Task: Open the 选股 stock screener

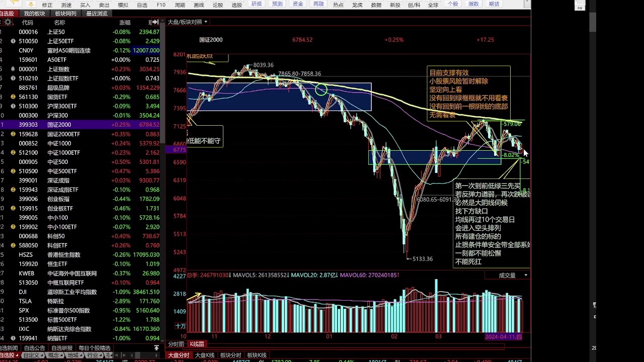Action: click(236, 5)
